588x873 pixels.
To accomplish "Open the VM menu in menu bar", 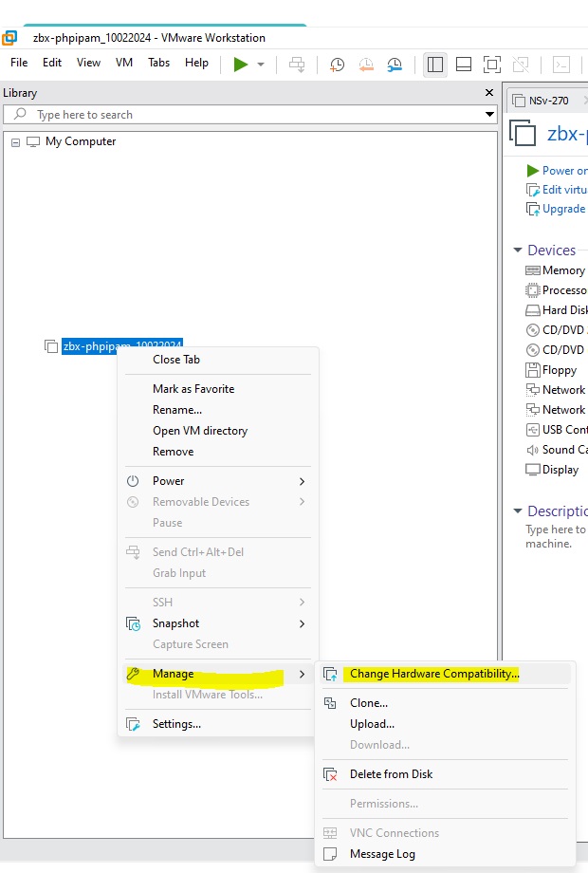I will [x=124, y=63].
